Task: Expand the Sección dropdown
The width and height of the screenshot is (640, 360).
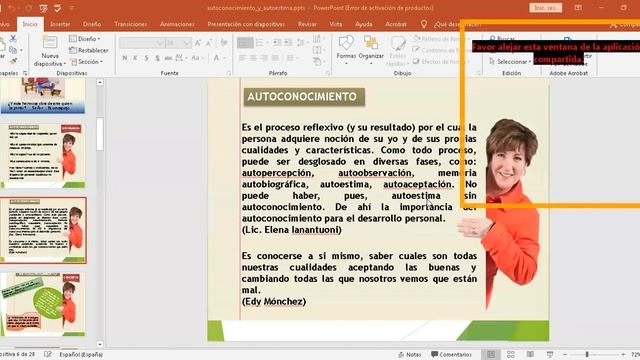Action: point(86,62)
